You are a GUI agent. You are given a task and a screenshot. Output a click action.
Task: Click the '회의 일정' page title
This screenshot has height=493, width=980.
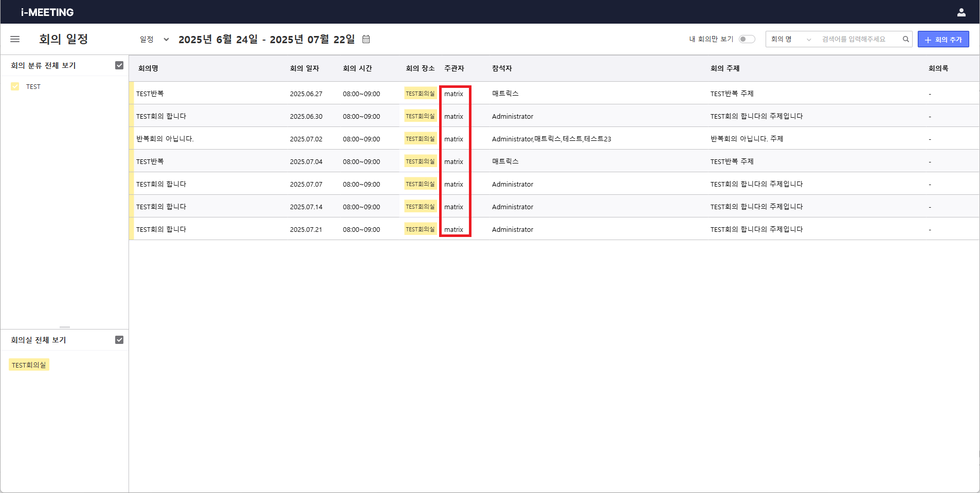(64, 39)
